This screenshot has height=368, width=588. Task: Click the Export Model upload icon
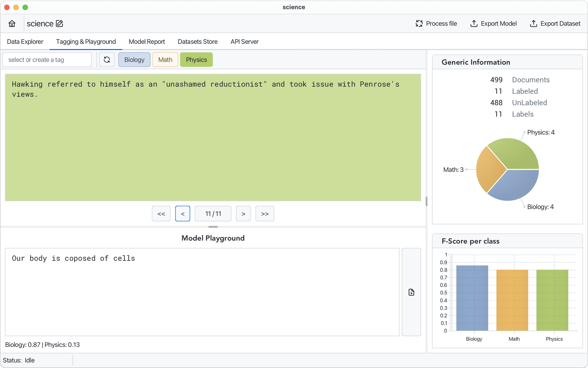point(474,23)
